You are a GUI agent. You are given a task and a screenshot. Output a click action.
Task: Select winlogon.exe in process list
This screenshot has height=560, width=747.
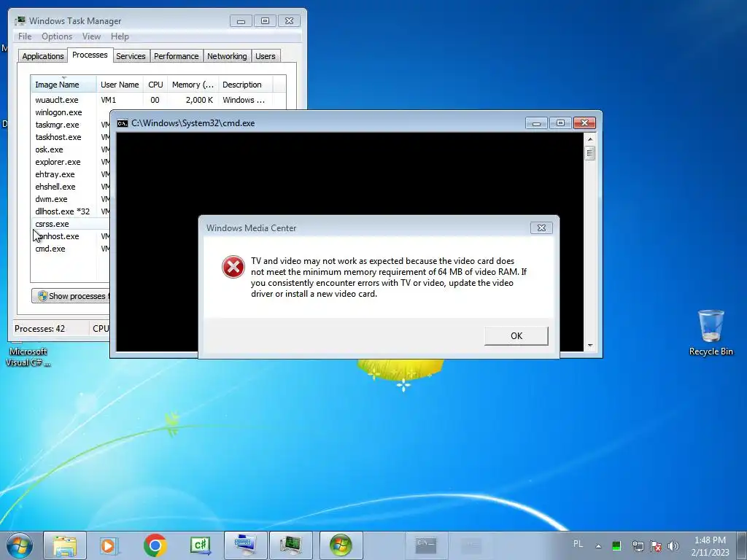(x=71, y=112)
